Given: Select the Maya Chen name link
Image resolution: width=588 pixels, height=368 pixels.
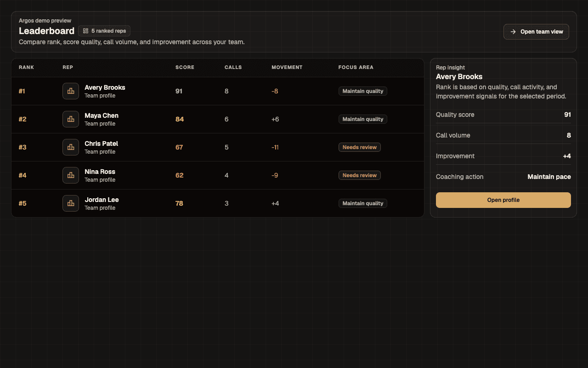Looking at the screenshot, I should (x=101, y=115).
